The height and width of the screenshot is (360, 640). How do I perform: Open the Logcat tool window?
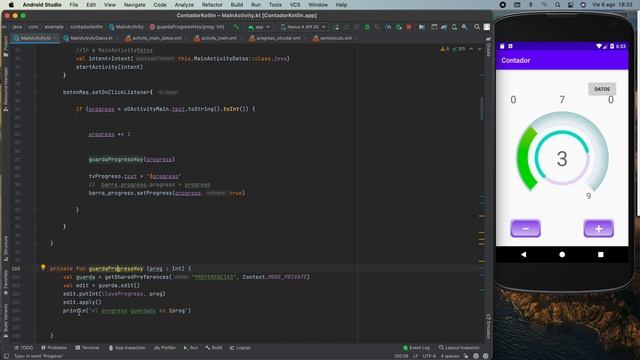tap(240, 348)
